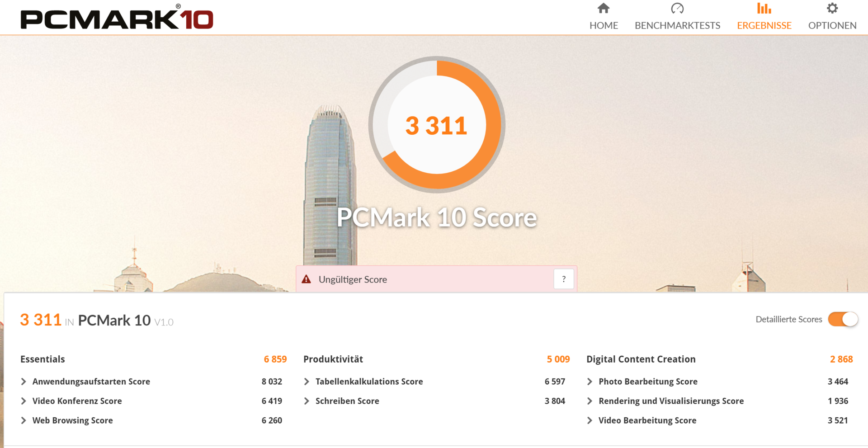The image size is (868, 448).
Task: Click the Essentials score 6 859
Action: 275,359
